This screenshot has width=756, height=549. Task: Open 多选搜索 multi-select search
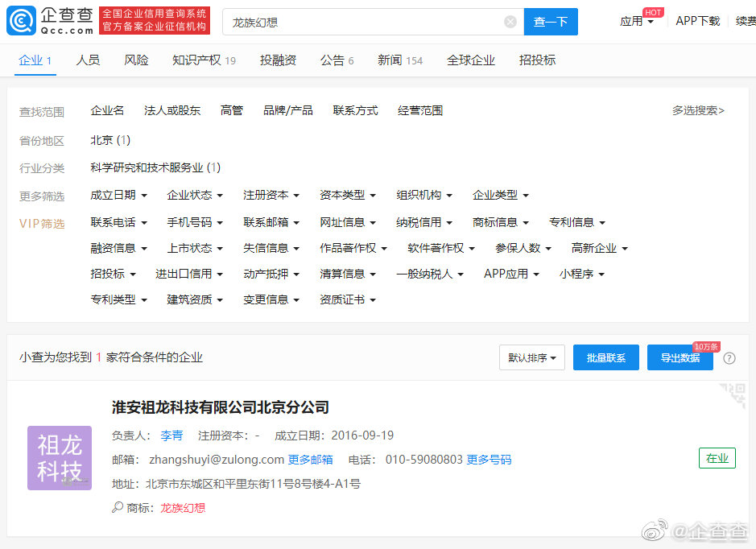coord(698,110)
